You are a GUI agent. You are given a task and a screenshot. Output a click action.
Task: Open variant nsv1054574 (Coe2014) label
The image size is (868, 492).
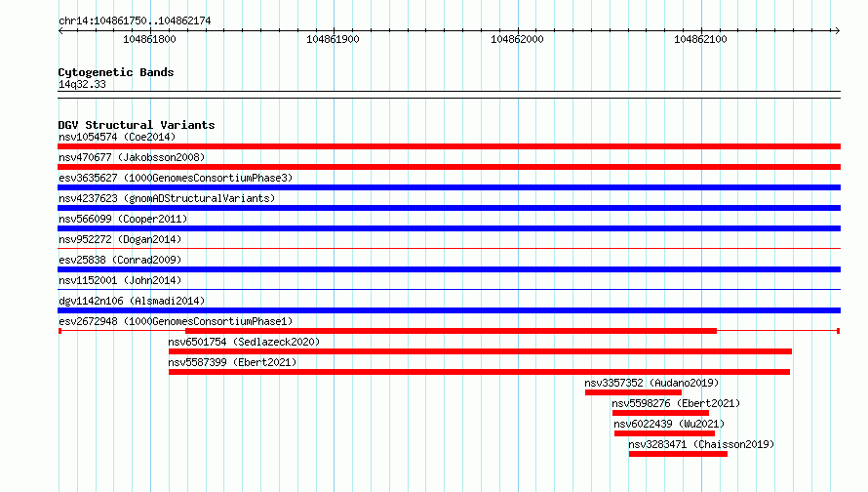click(x=117, y=137)
